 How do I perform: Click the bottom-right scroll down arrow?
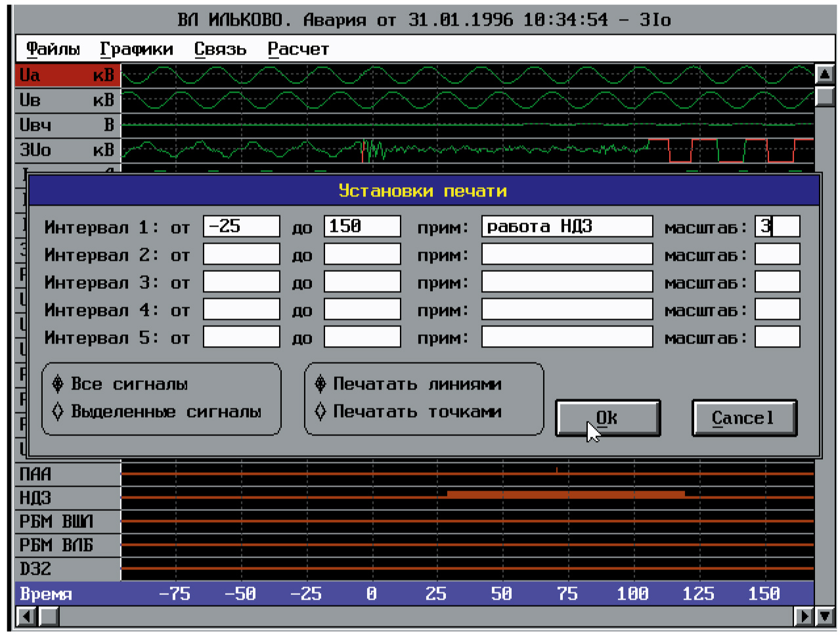(825, 617)
